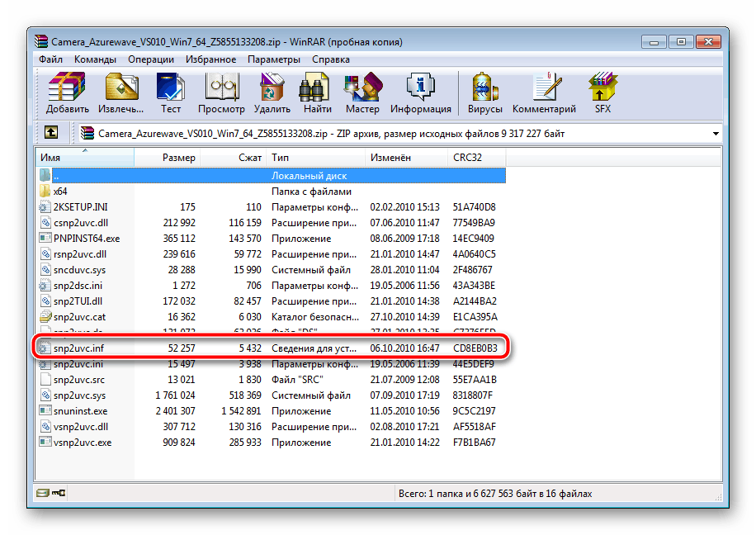
Task: Run the Тест archive test tool
Action: pos(171,92)
